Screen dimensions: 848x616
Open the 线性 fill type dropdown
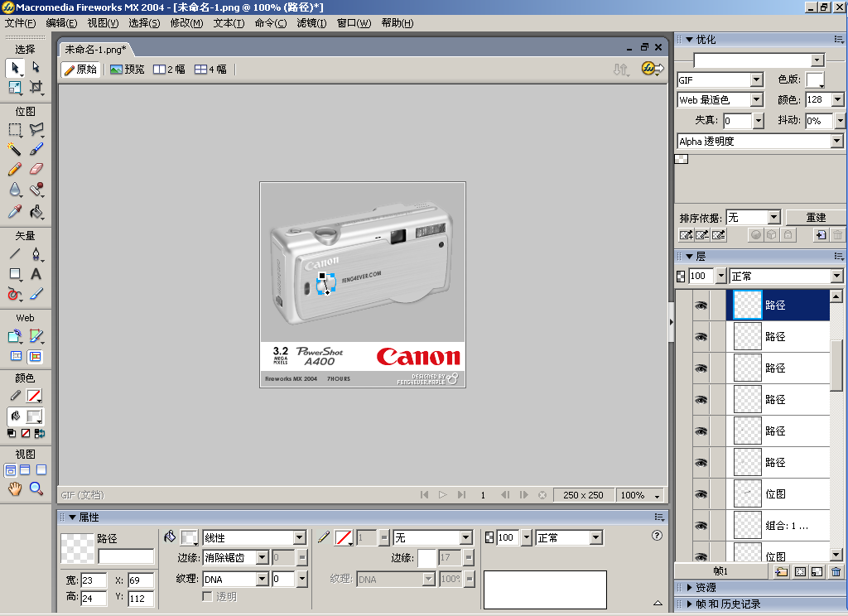click(300, 537)
